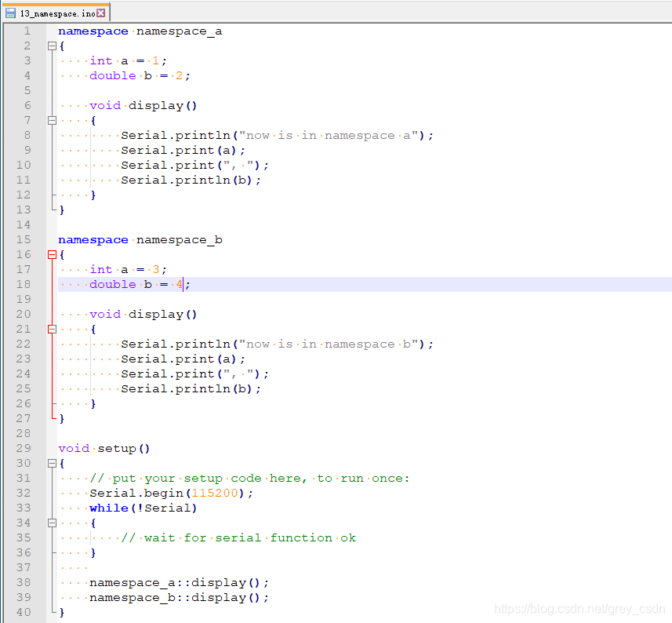This screenshot has height=623, width=672.
Task: Click the 'namespace_a::display();' call
Action: tap(179, 583)
